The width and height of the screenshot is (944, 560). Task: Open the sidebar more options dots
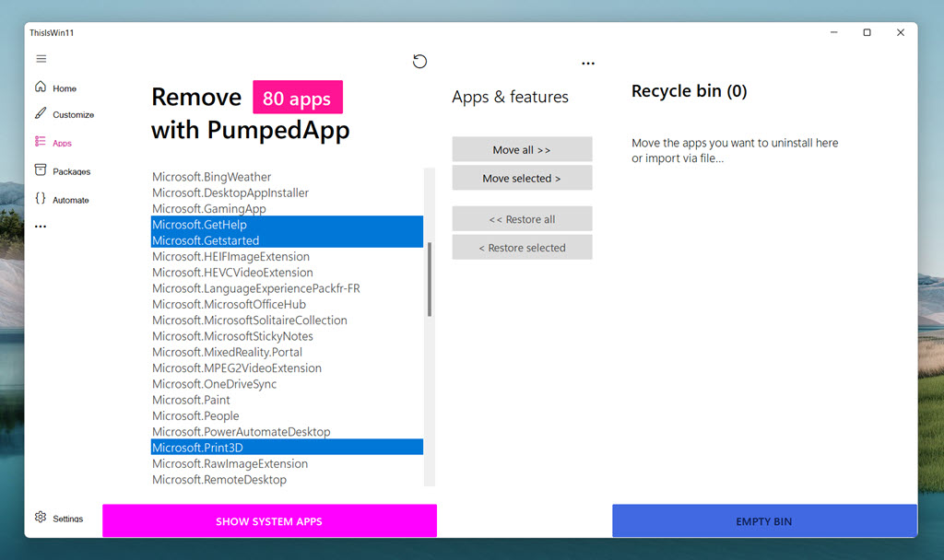pos(41,227)
